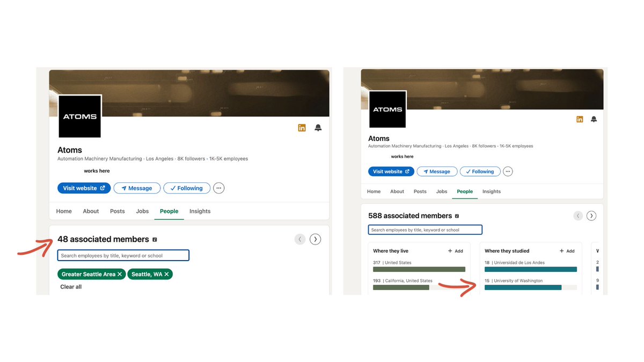Open Jobs tab in left screenshot
The width and height of the screenshot is (644, 362).
coord(142,211)
